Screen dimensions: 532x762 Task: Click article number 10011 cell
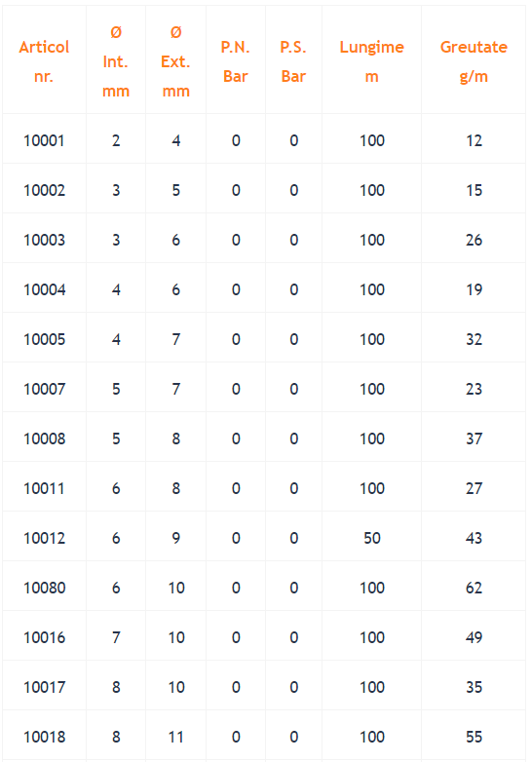44,488
